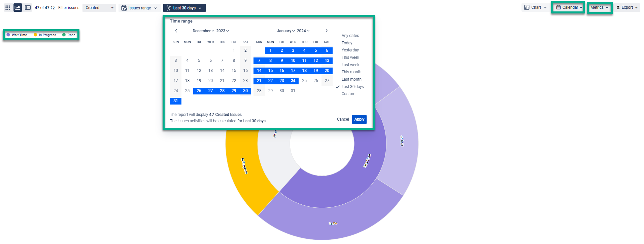Open the grid view icon
The image size is (644, 244).
[8, 7]
